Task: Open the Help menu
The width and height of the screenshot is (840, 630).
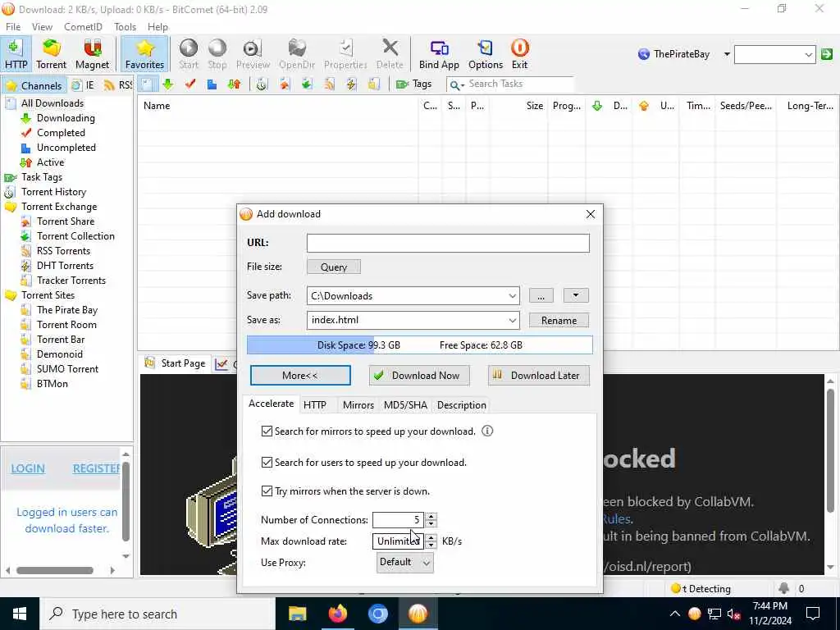Action: tap(157, 27)
